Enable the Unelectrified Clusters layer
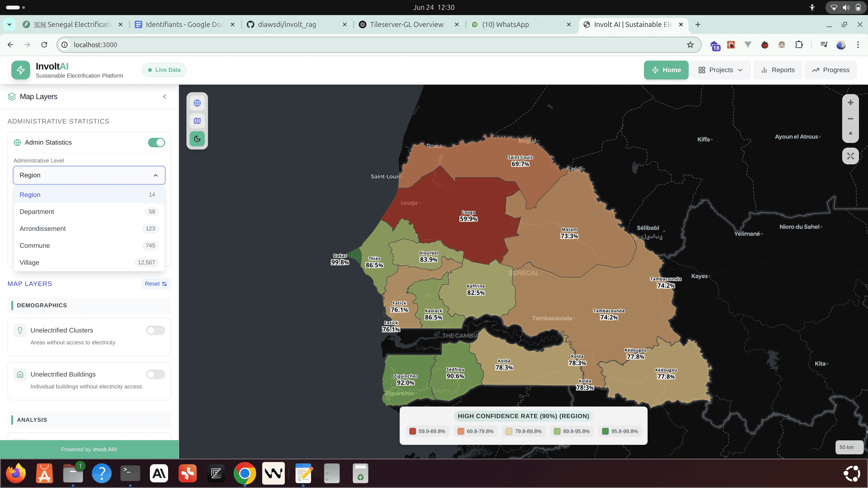The width and height of the screenshot is (868, 488). [155, 330]
